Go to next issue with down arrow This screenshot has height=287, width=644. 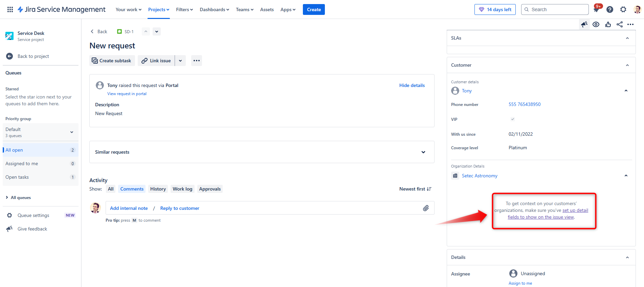pos(157,31)
